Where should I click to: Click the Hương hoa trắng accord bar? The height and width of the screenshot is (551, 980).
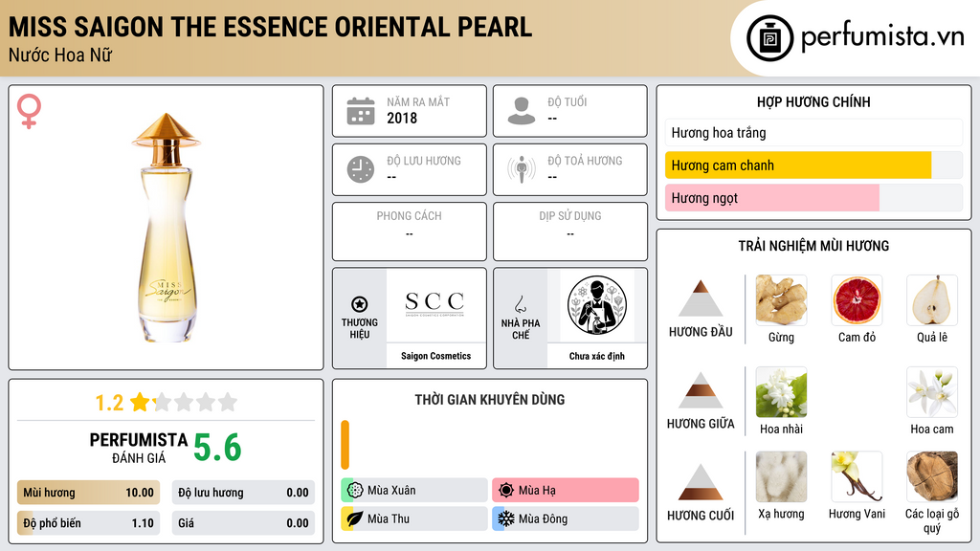[x=813, y=132]
